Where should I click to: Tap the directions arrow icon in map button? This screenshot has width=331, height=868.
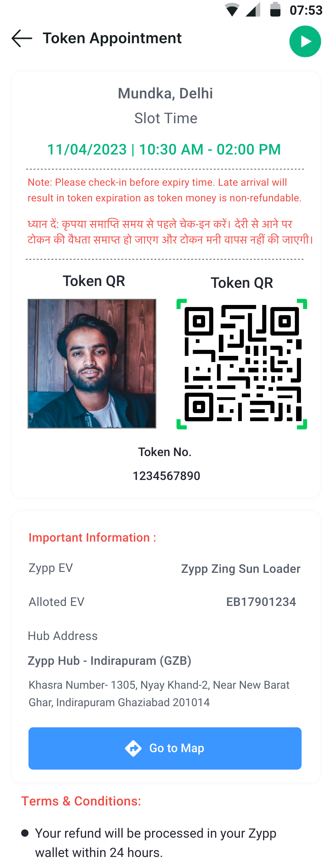pyautogui.click(x=134, y=748)
